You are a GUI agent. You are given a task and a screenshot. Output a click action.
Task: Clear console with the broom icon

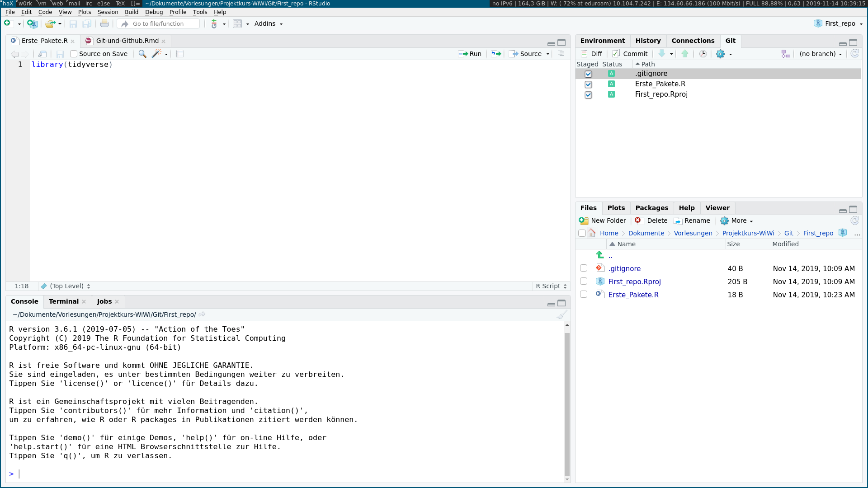[561, 314]
